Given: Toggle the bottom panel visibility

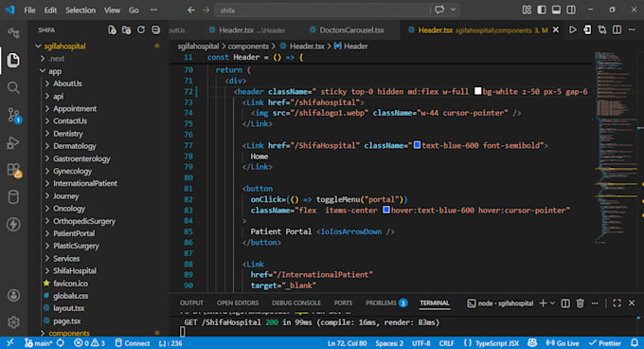Looking at the screenshot, I should [556, 10].
